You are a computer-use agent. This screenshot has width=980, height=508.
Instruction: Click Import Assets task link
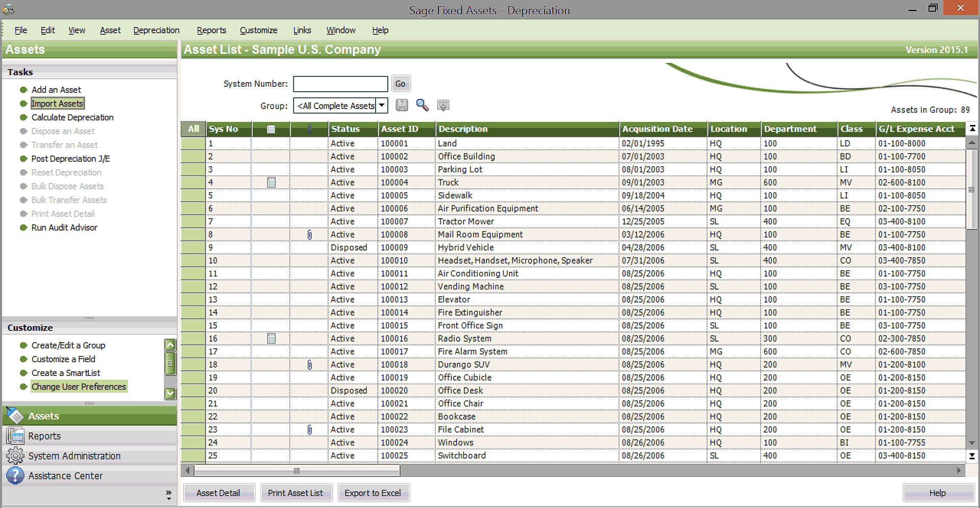(57, 104)
